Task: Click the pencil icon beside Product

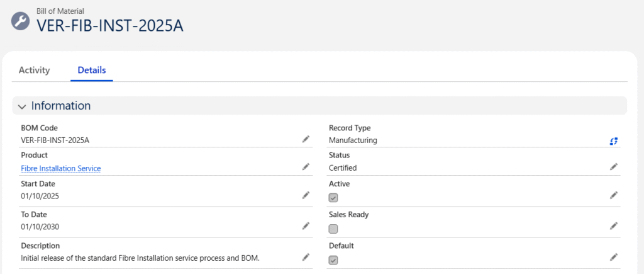Action: tap(306, 167)
